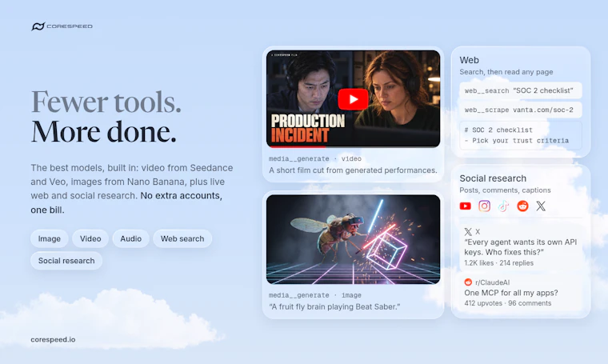
Task: Click the video progress bar
Action: pyautogui.click(x=353, y=147)
